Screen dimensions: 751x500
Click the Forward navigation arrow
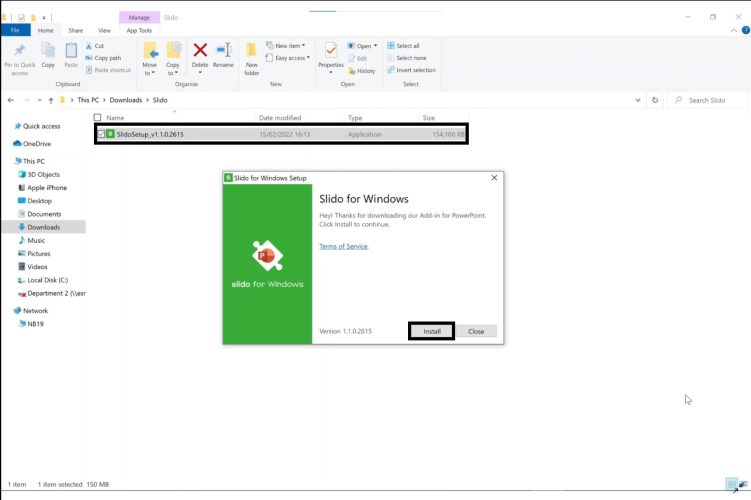click(x=26, y=100)
